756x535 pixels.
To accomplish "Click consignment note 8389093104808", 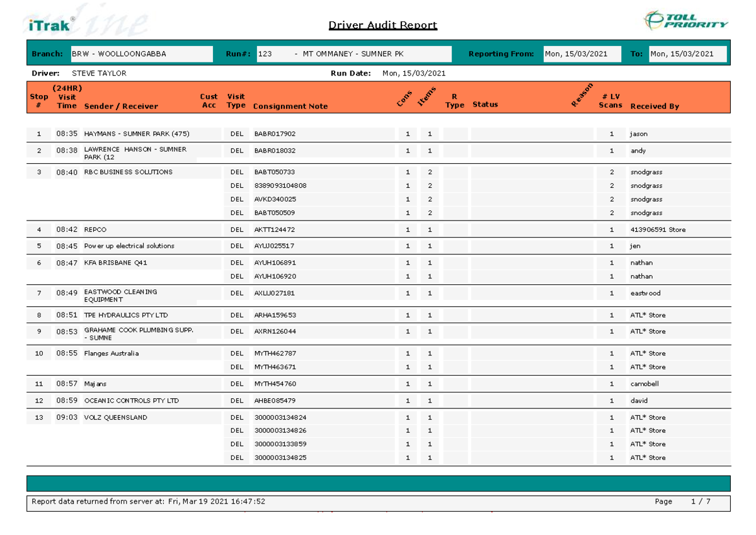I will (x=280, y=186).
